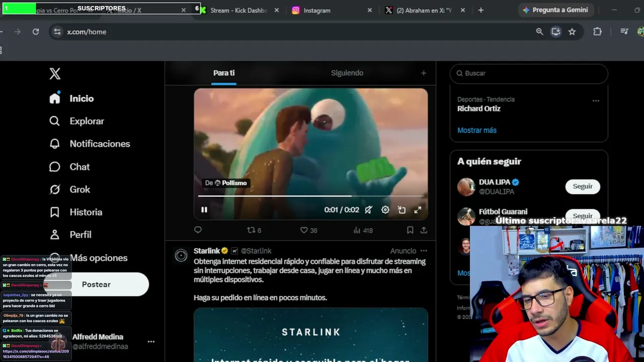Open browser zoom magnifier in address bar
Screen dimensions: 644x362
[x=539, y=32]
